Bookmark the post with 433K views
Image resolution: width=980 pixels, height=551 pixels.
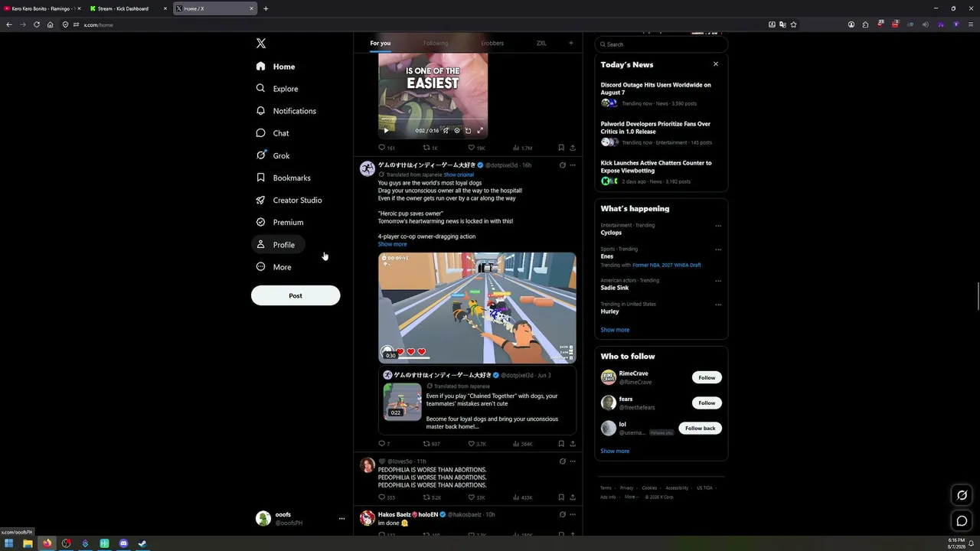pos(561,497)
